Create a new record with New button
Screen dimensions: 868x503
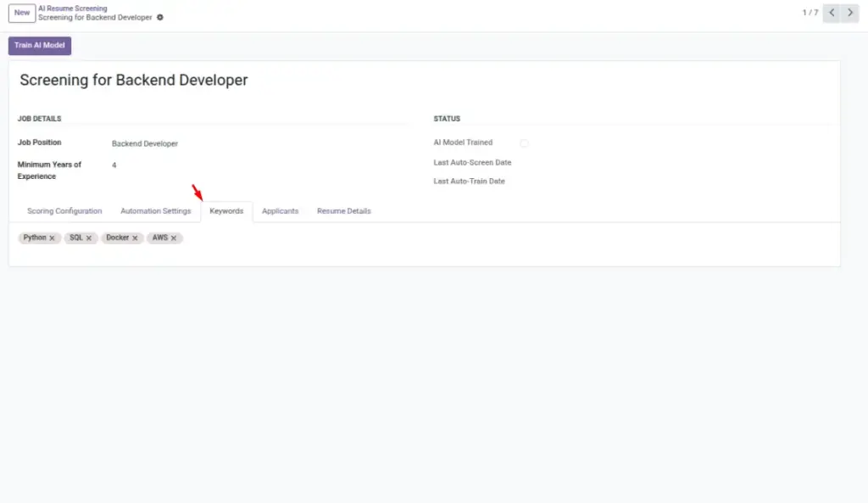click(x=22, y=13)
